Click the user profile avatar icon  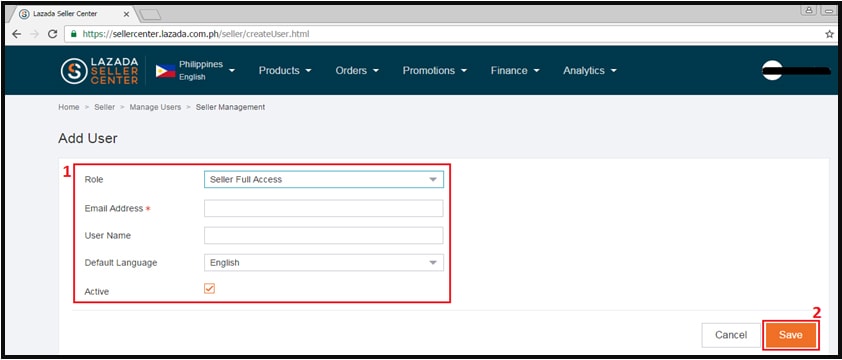772,70
